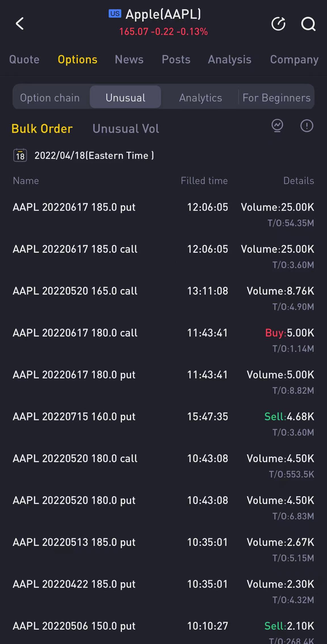Tap the US market flag badge

115,14
